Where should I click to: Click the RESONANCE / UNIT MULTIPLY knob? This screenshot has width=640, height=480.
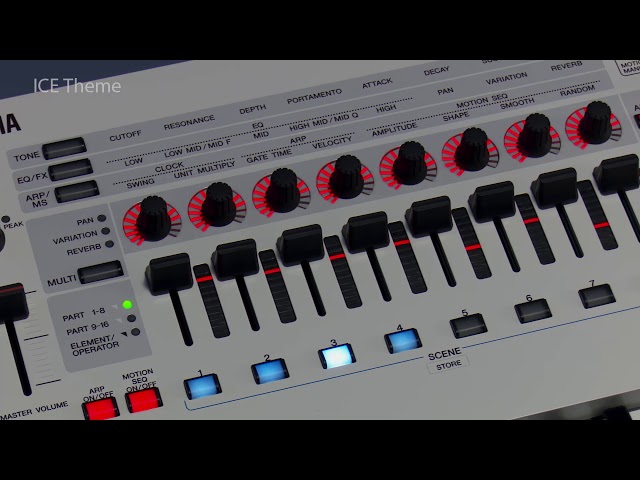[x=218, y=204]
